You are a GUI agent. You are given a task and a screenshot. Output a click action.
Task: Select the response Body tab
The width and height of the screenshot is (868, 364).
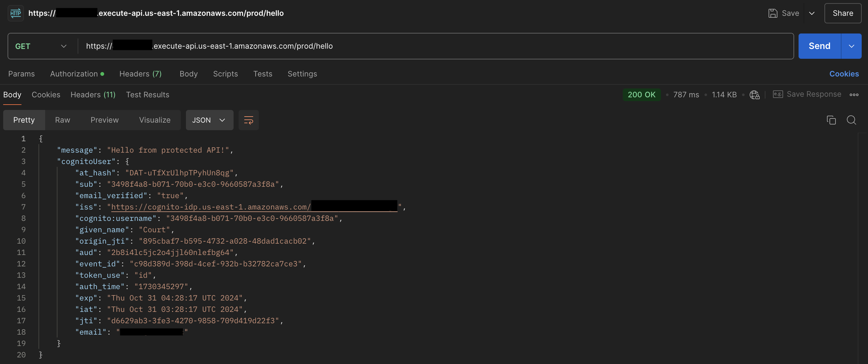12,95
